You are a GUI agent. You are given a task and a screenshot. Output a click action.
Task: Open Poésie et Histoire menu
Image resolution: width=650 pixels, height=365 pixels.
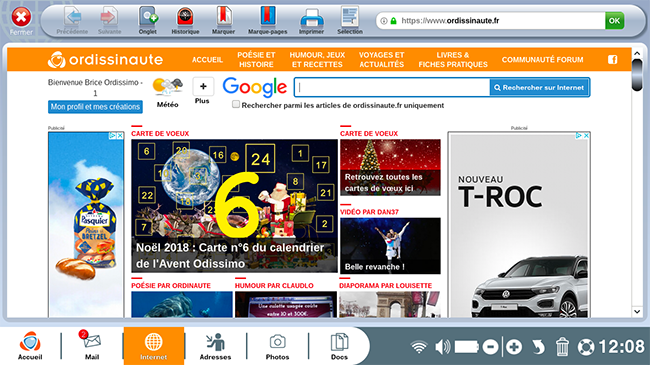coord(256,60)
